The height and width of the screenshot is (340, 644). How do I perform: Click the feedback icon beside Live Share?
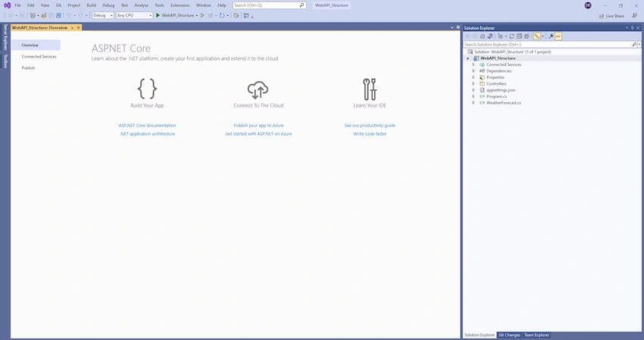(x=635, y=16)
